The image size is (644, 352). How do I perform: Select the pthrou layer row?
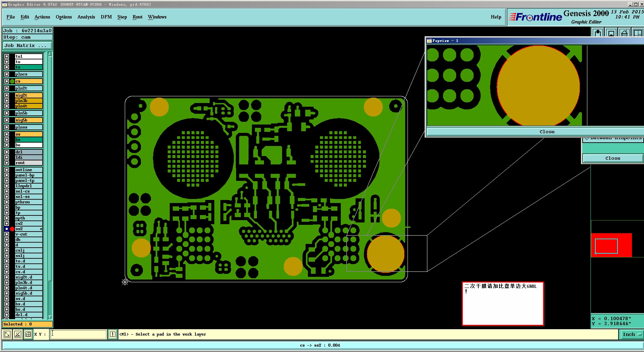click(29, 202)
